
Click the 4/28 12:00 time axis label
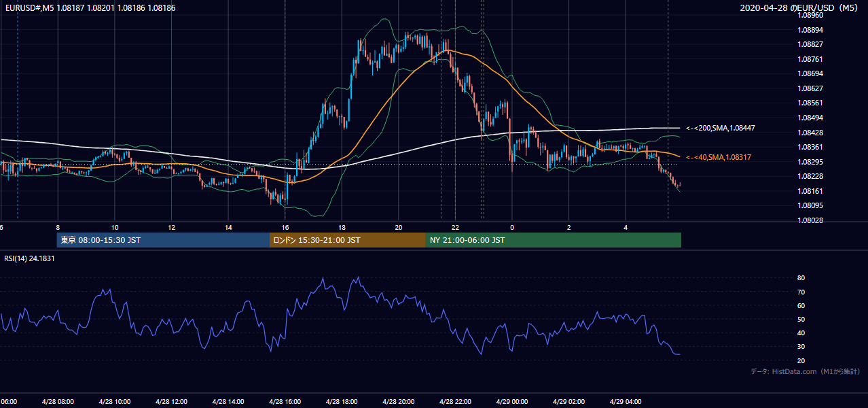tap(171, 401)
